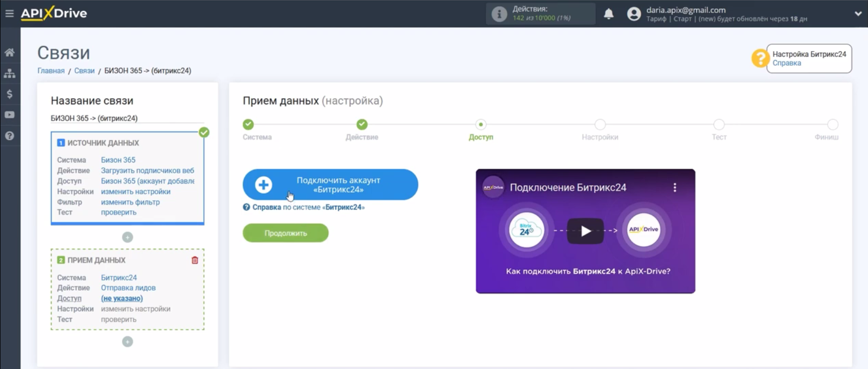Click проверить in data receiving block
Screen dimensions: 868x369
tap(118, 319)
